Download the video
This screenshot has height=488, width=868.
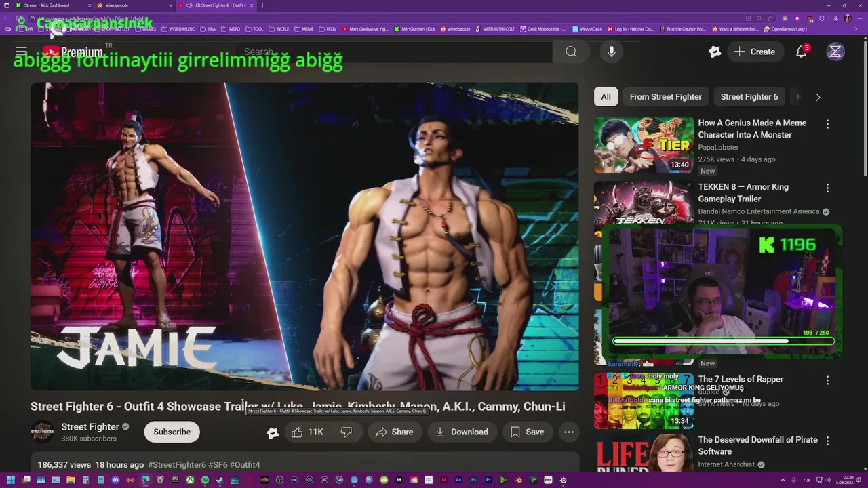(462, 432)
